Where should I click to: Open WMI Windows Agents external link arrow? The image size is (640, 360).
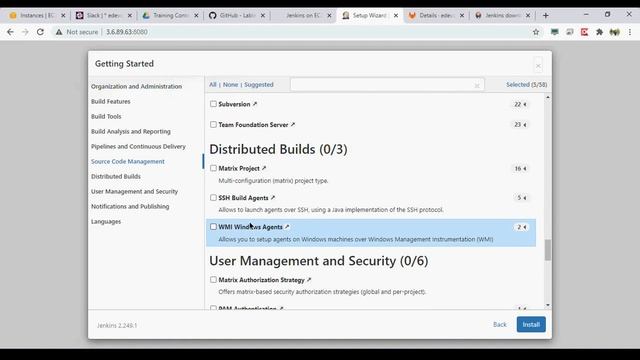(x=287, y=227)
